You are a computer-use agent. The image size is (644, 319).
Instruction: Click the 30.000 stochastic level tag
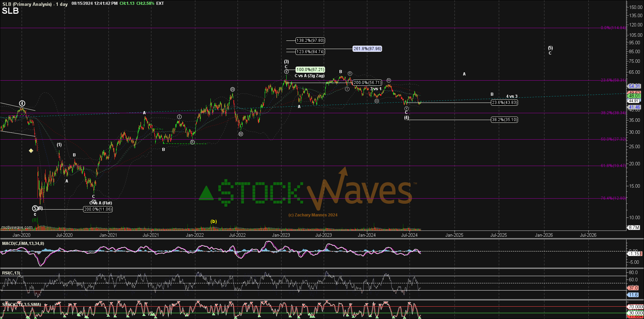[x=636, y=313]
